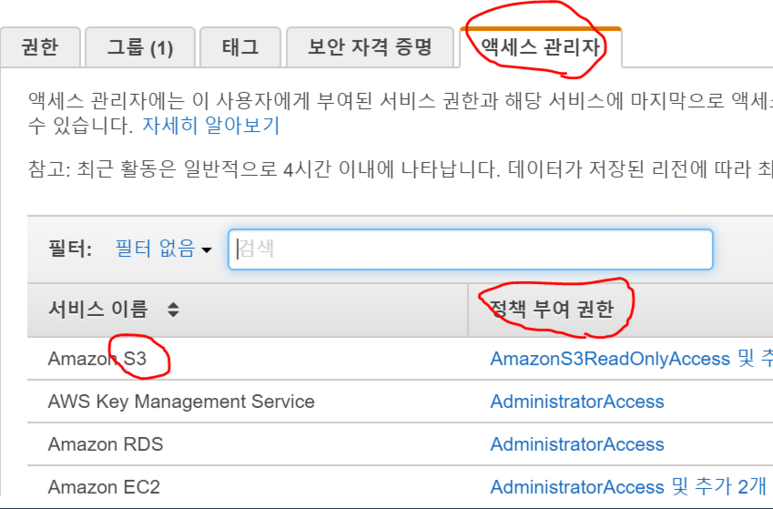Switch to the 권한 tab
Viewport: 773px width, 509px height.
point(40,47)
